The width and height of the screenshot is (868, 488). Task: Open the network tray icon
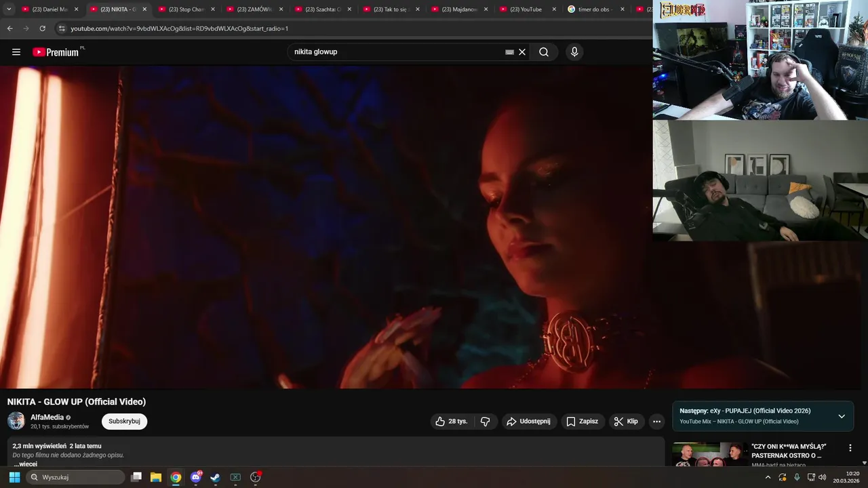(811, 477)
